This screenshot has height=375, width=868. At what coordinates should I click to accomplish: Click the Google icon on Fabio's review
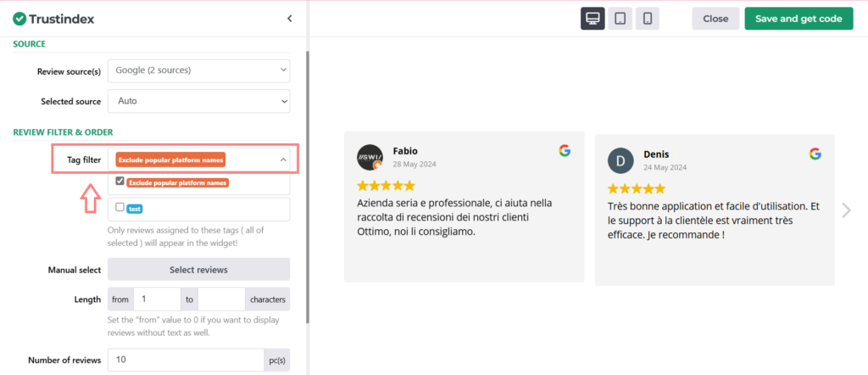click(x=565, y=150)
